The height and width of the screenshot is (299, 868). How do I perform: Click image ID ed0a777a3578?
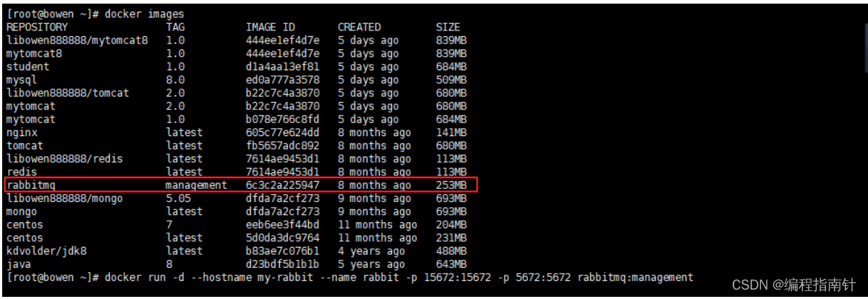282,80
